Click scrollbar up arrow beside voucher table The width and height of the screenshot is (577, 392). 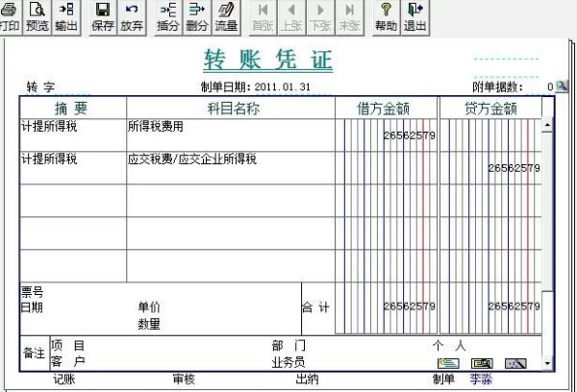click(x=548, y=126)
